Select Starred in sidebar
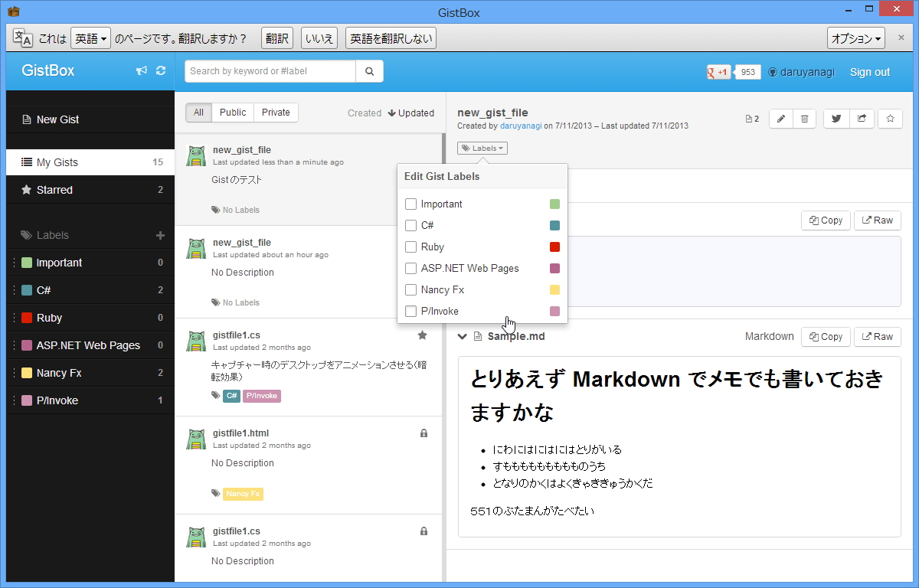919x588 pixels. coord(90,190)
